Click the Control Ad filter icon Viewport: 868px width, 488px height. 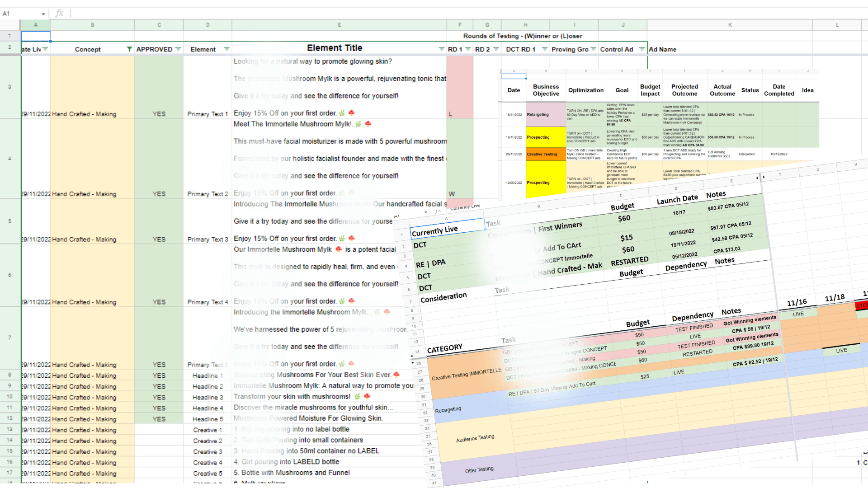click(642, 49)
